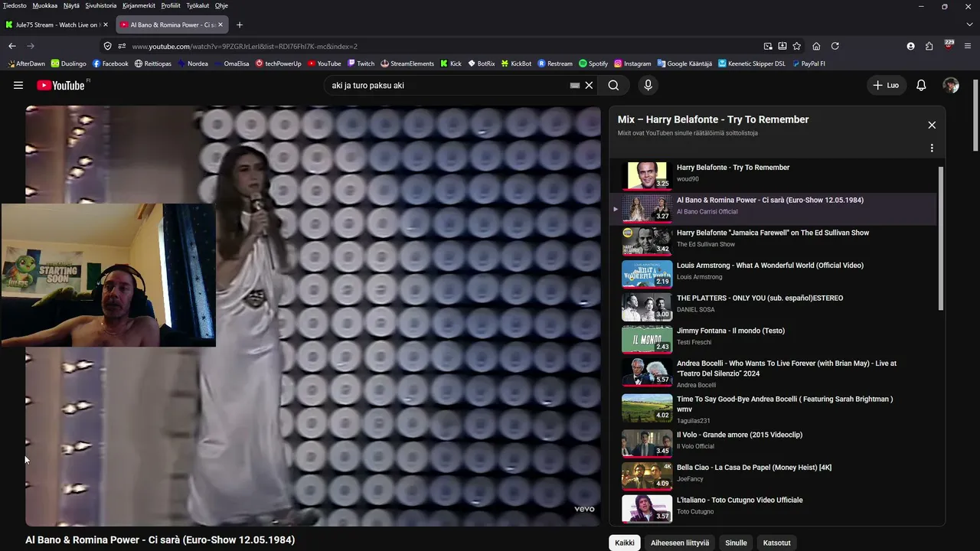Play Jimmy Fontana - Il mondo thumbnail
Image resolution: width=980 pixels, height=551 pixels.
[x=647, y=339]
